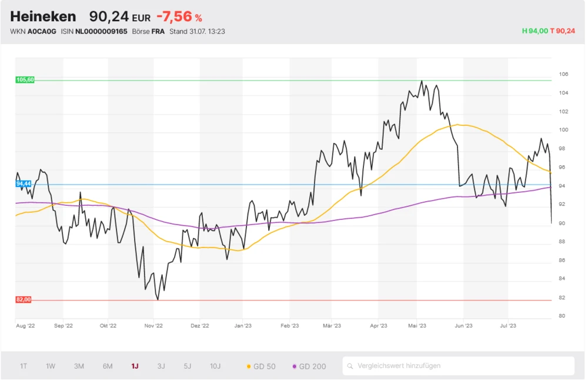Open the 5J time range

coord(187,366)
